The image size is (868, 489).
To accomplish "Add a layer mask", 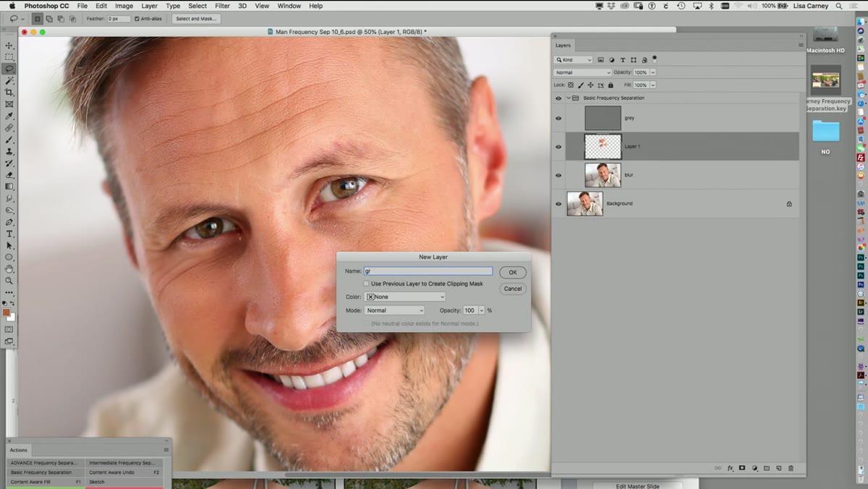I will pos(742,469).
